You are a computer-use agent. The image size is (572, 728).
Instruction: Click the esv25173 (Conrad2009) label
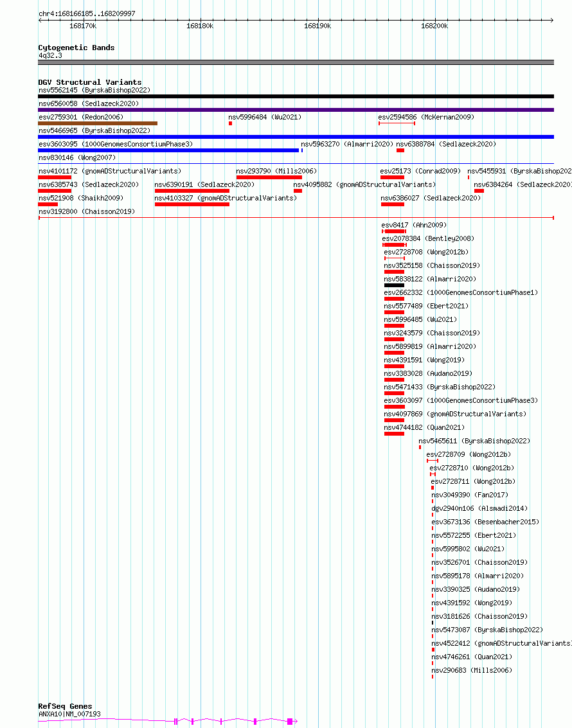coord(420,171)
